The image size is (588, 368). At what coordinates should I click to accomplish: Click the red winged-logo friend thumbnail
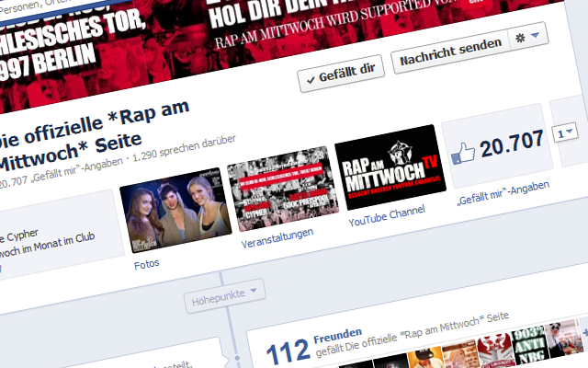tap(495, 351)
